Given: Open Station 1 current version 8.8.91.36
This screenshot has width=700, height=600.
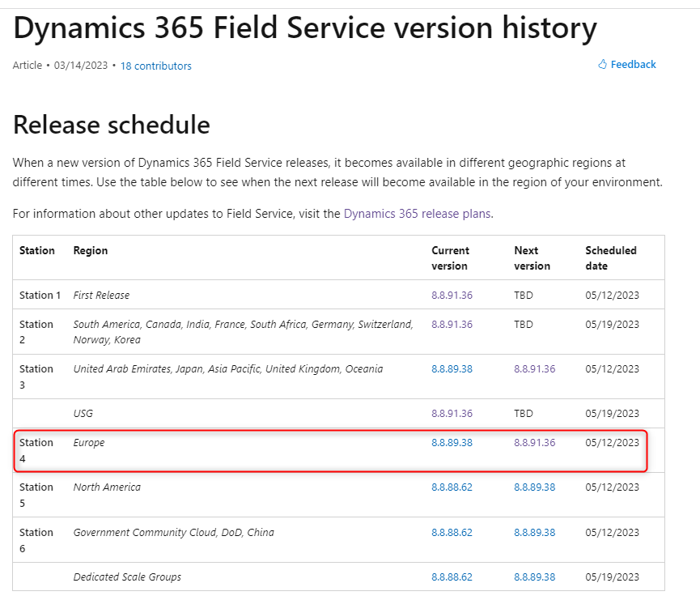Looking at the screenshot, I should click(x=452, y=296).
